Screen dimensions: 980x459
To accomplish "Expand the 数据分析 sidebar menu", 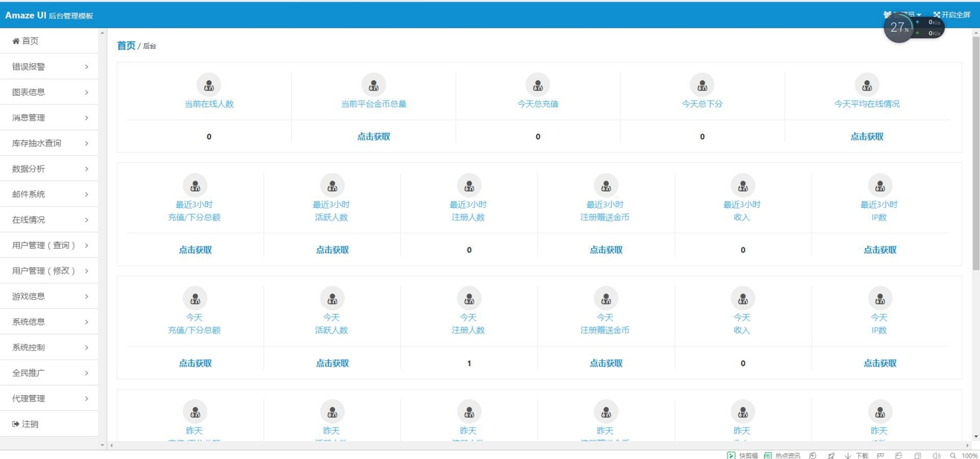I will [x=49, y=169].
